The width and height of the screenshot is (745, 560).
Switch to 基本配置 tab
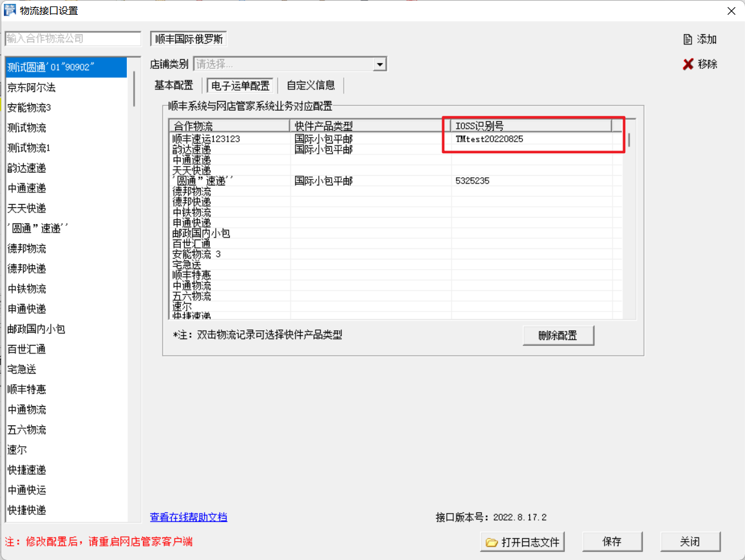point(174,86)
